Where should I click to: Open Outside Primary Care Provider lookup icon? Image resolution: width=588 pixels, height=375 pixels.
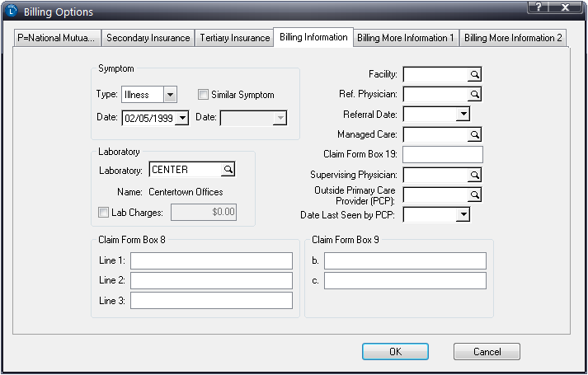point(474,195)
